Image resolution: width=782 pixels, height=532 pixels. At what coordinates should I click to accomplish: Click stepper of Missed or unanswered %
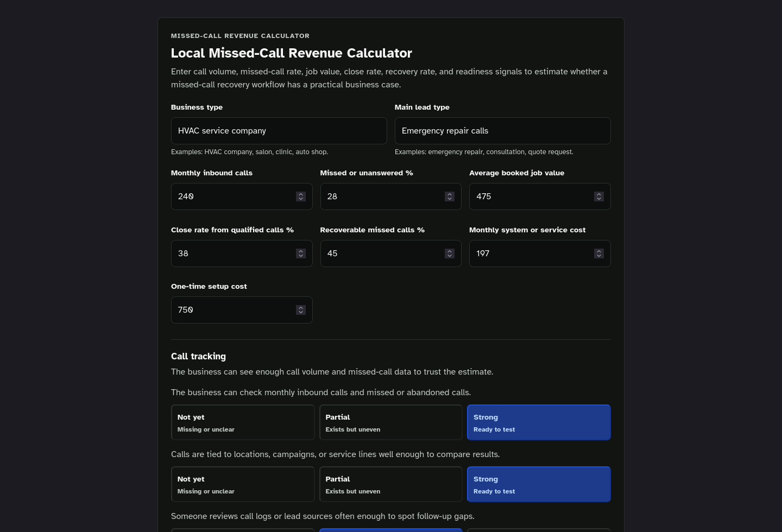pyautogui.click(x=450, y=197)
